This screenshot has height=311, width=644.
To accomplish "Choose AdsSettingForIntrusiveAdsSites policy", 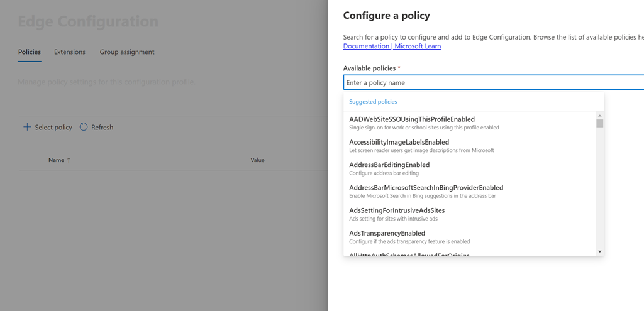I will (x=397, y=210).
